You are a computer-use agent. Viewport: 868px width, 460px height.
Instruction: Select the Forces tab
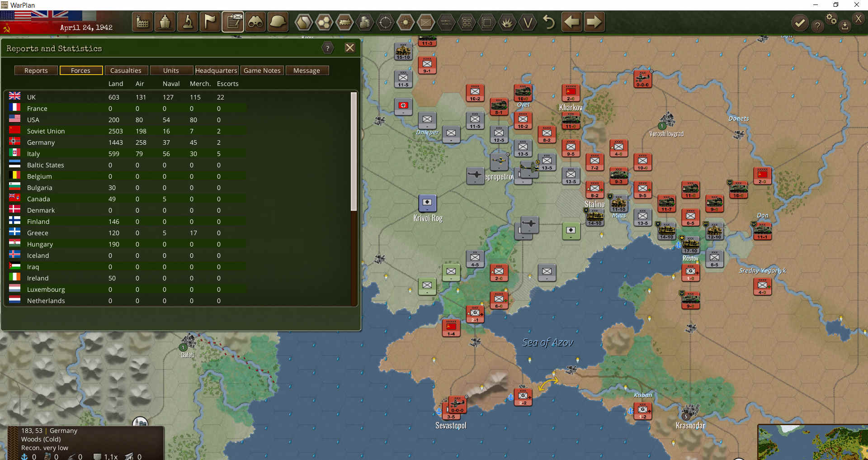point(80,71)
